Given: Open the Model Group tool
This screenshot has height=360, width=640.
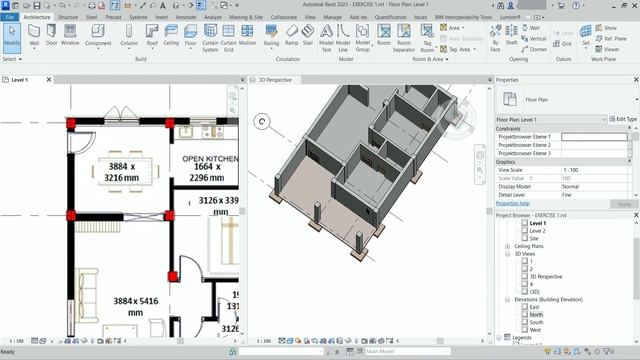Looking at the screenshot, I should (362, 38).
